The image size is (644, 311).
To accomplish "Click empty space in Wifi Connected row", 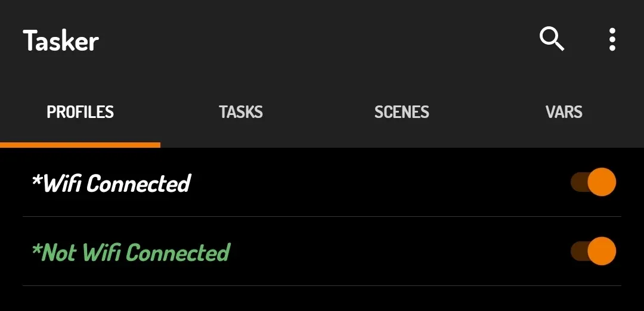I will click(x=378, y=182).
